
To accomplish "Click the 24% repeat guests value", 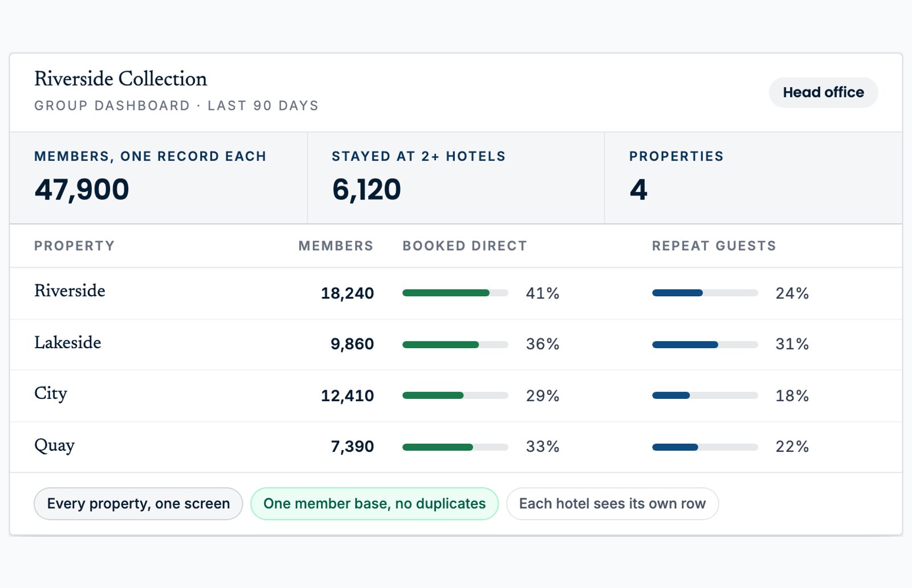I will pos(792,293).
